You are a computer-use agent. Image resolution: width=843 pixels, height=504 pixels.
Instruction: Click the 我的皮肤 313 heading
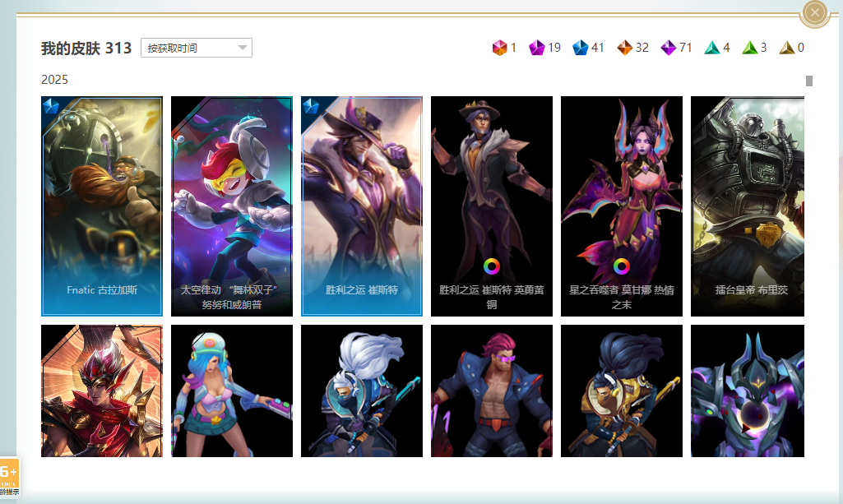pyautogui.click(x=86, y=49)
